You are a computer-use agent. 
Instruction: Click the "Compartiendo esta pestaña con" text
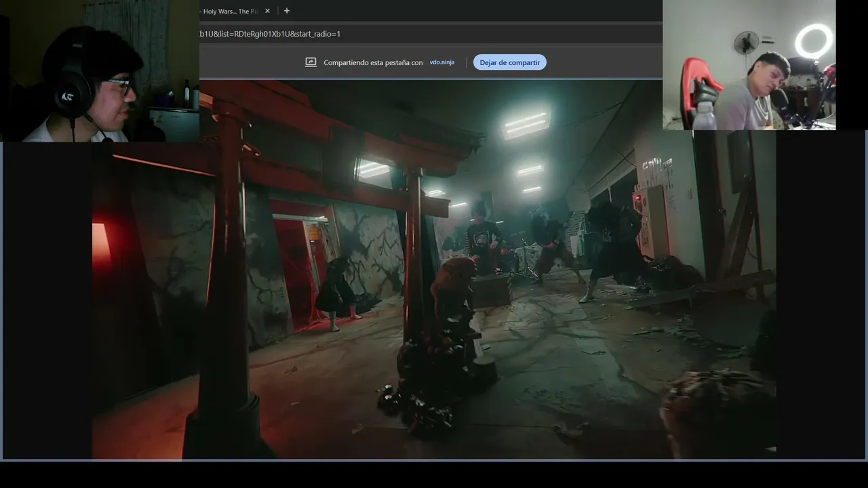click(373, 62)
